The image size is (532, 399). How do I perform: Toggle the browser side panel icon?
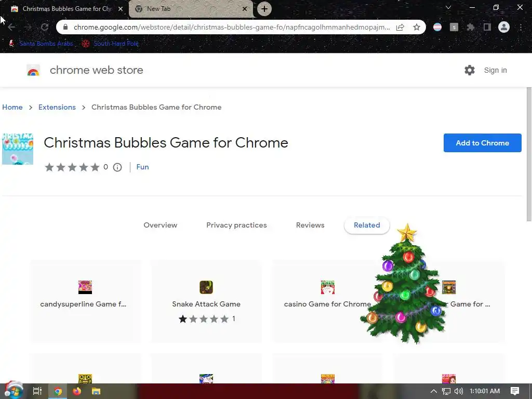pos(487,27)
